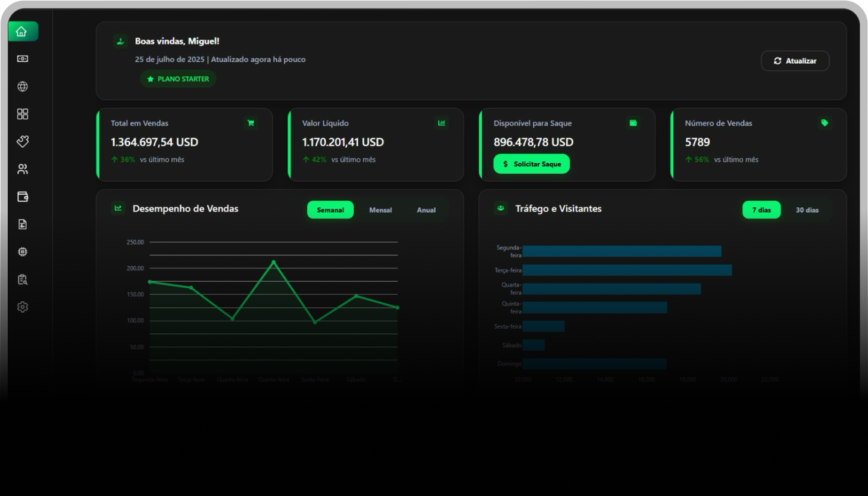Open the wallet sidebar icon
This screenshot has height=496, width=868.
pyautogui.click(x=23, y=196)
